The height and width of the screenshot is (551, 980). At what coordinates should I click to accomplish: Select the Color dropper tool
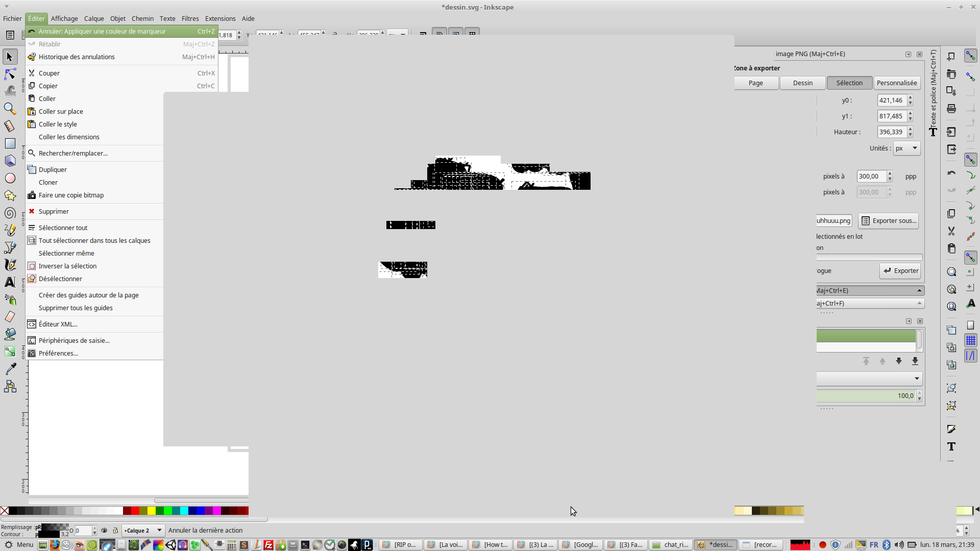[10, 369]
